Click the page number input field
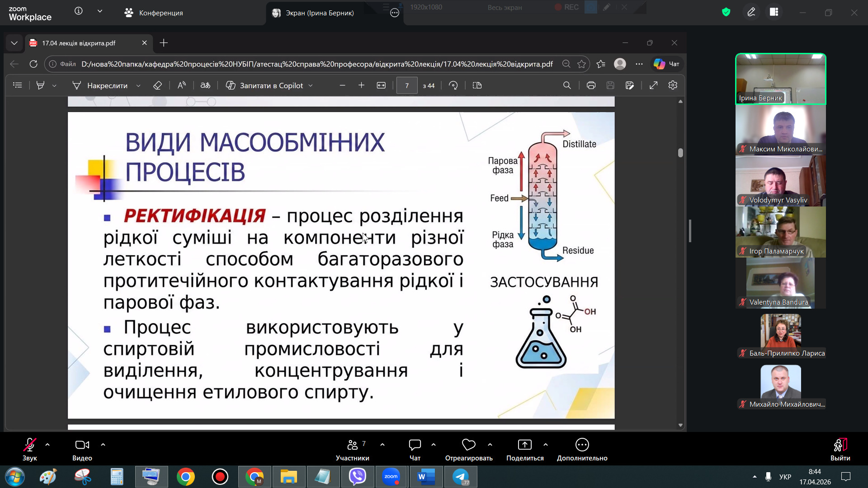 click(x=407, y=85)
